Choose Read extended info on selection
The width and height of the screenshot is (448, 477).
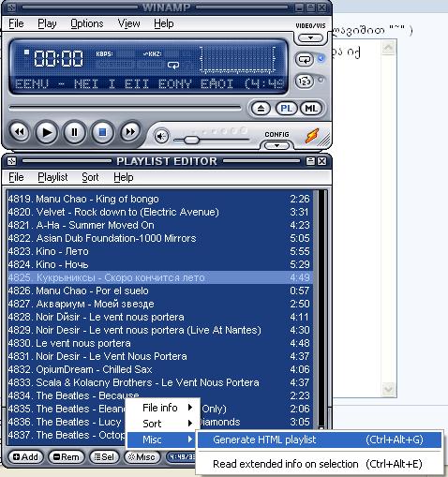(320, 464)
